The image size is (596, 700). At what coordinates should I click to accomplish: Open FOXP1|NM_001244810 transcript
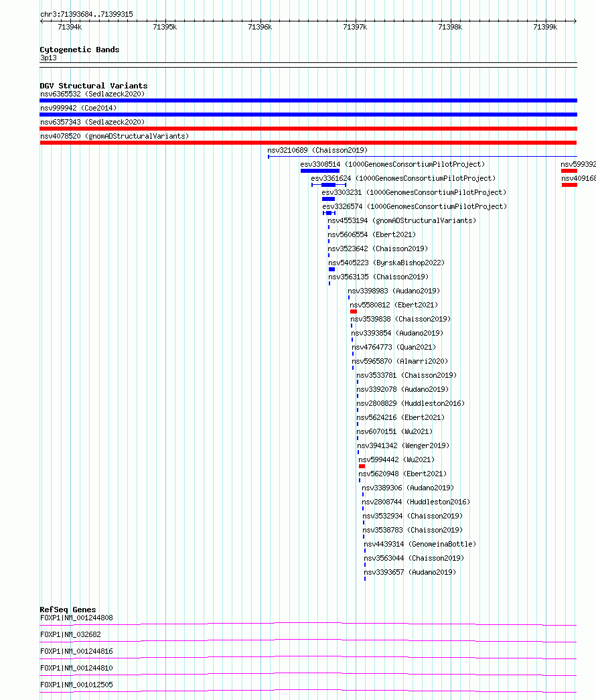click(76, 669)
